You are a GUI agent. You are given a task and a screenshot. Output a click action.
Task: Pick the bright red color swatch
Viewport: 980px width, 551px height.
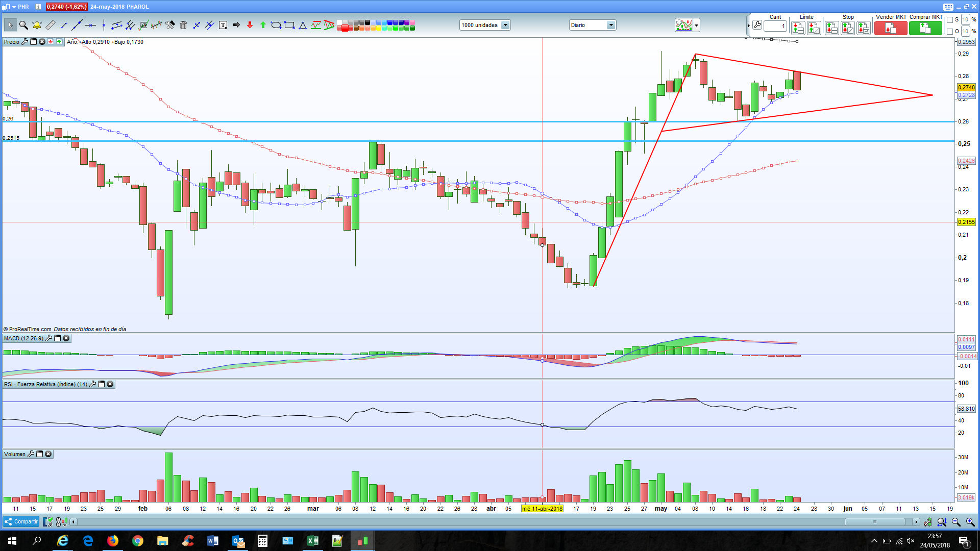pos(345,28)
